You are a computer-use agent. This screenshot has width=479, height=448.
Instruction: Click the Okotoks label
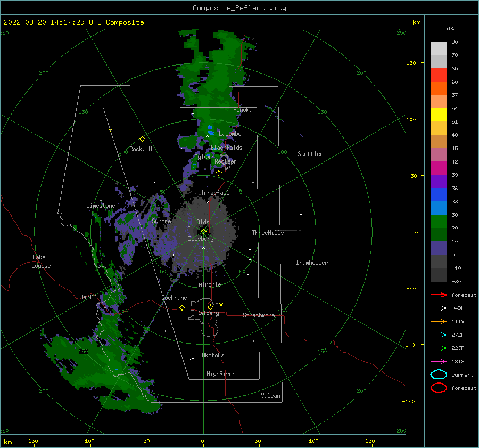point(213,355)
